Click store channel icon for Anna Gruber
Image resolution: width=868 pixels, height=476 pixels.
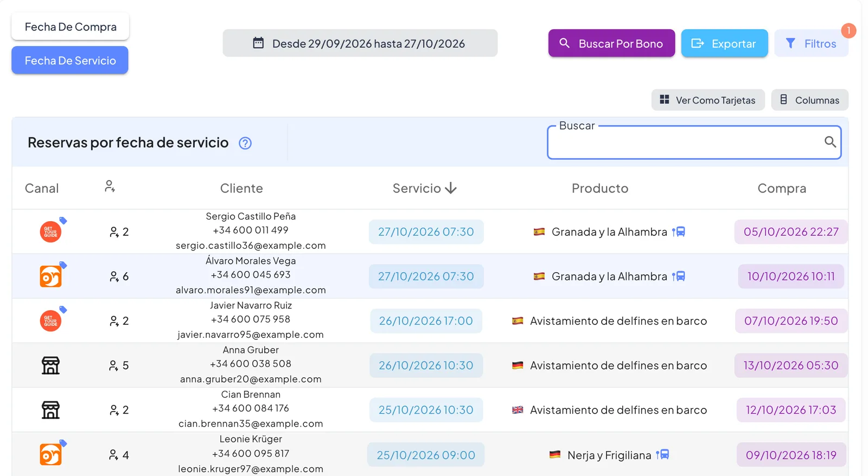(51, 365)
